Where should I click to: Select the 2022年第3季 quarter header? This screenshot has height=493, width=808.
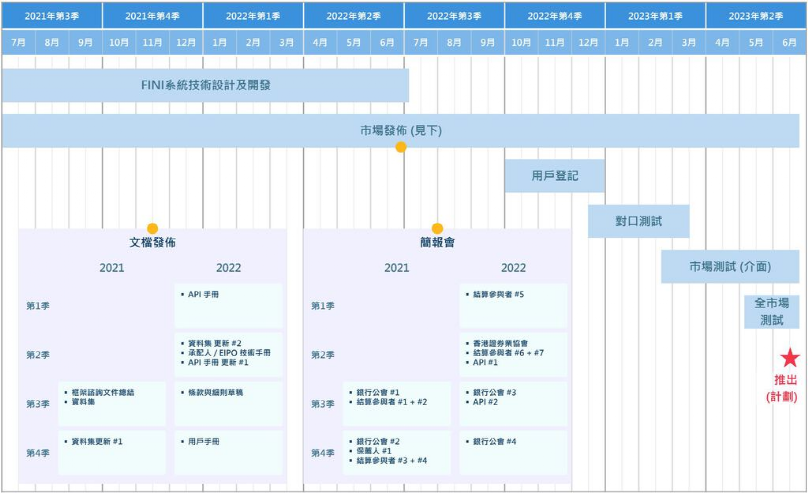[x=454, y=16]
